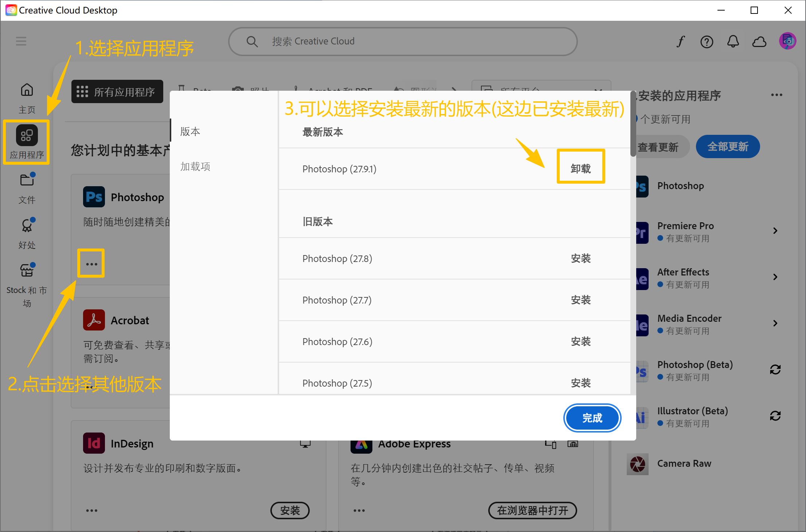This screenshot has width=806, height=532.
Task: Install (安装) InDesign
Action: [290, 511]
